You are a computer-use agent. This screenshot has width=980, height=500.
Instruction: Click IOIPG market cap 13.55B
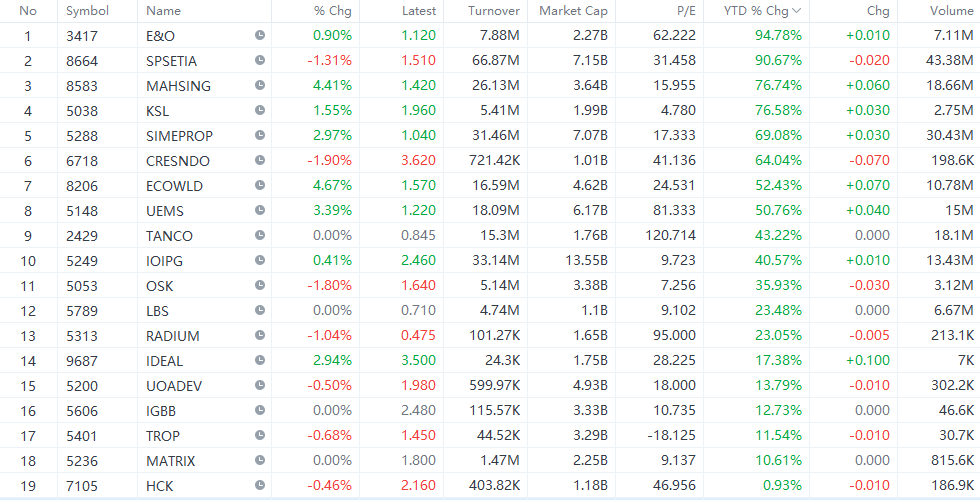(586, 261)
